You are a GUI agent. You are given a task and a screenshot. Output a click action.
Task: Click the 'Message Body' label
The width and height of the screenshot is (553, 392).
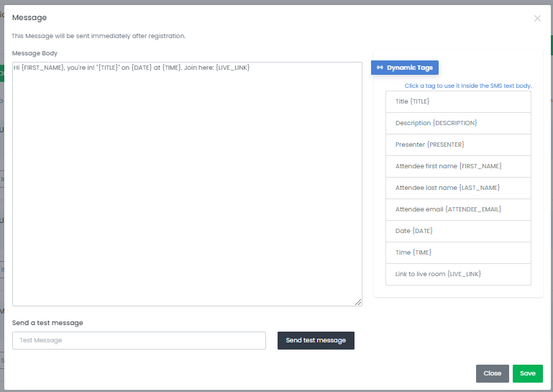point(35,53)
